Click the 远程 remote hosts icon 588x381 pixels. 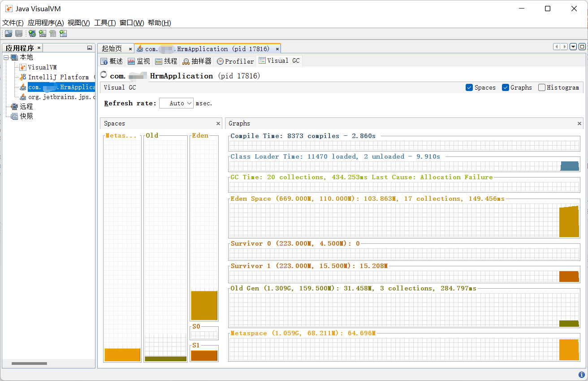(x=14, y=107)
